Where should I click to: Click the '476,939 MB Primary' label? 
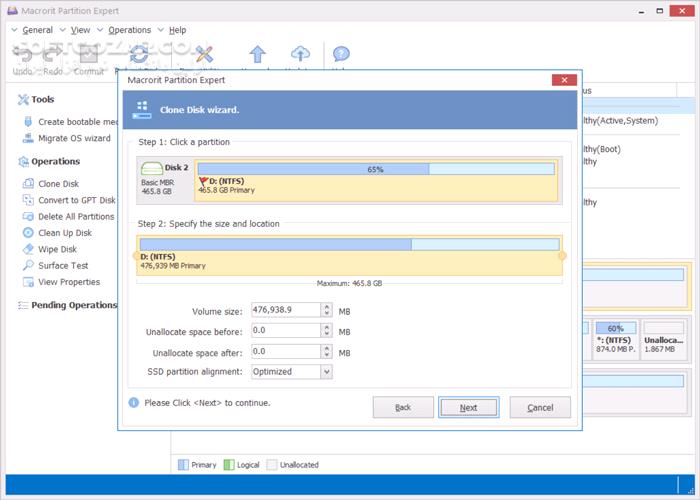173,266
